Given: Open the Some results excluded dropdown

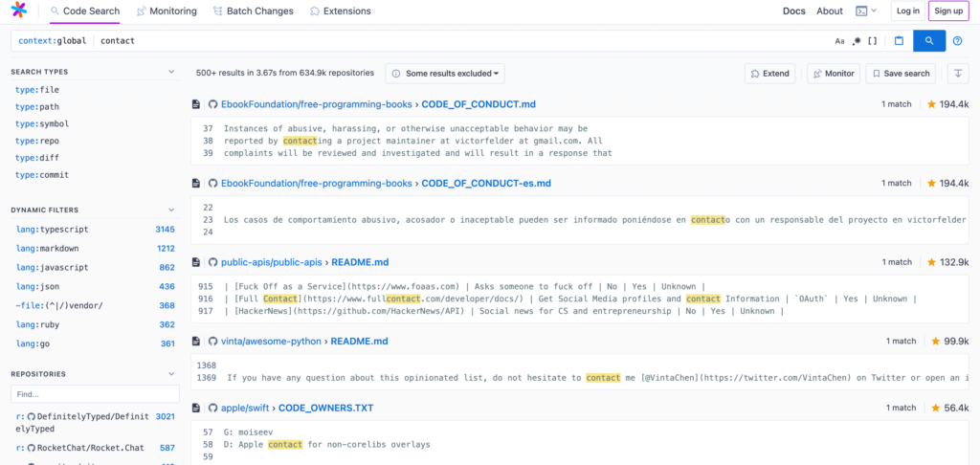Looking at the screenshot, I should point(445,73).
